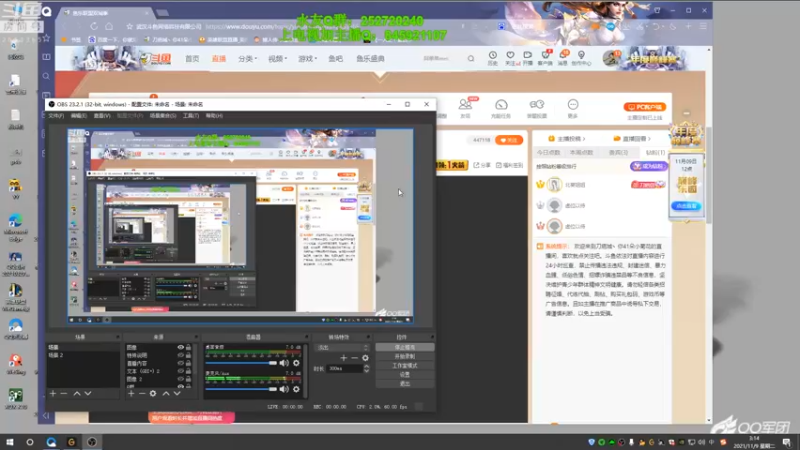Image resolution: width=800 pixels, height=450 pixels.
Task: Open the Windows Start button
Action: (x=9, y=442)
